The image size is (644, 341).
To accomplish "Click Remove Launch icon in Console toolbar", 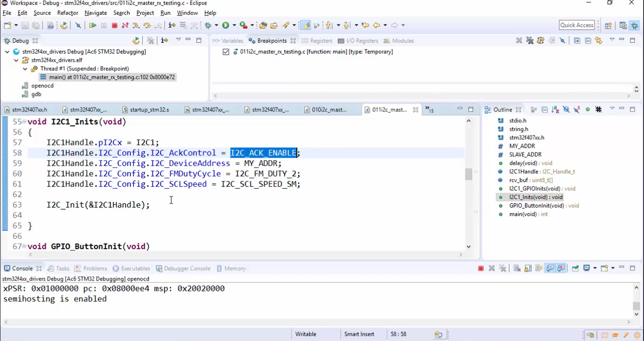I will click(x=492, y=268).
